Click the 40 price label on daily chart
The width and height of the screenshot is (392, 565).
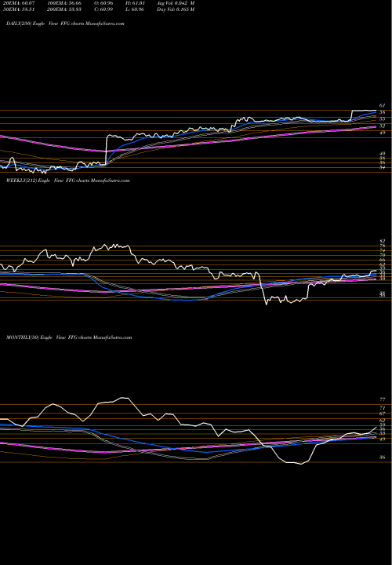383,154
